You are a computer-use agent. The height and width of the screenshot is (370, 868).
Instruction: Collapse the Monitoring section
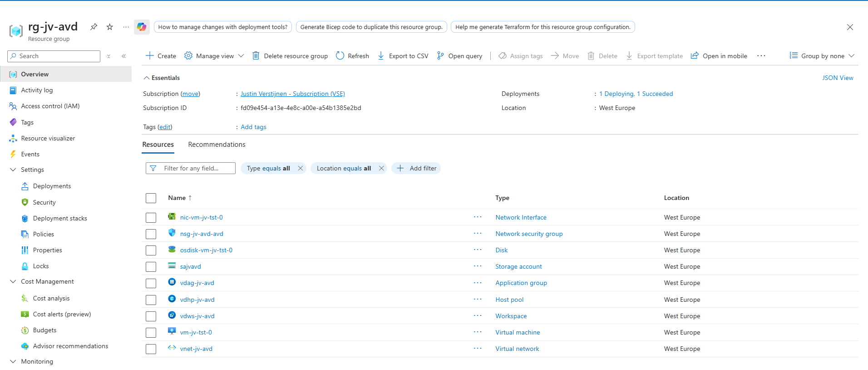coord(13,361)
